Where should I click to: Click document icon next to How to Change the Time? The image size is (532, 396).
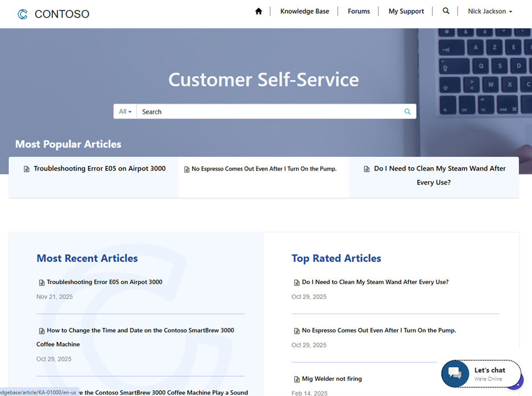coord(41,331)
